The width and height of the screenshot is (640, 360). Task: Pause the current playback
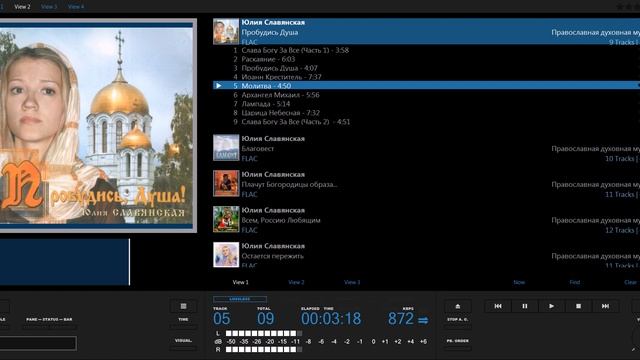click(x=524, y=306)
